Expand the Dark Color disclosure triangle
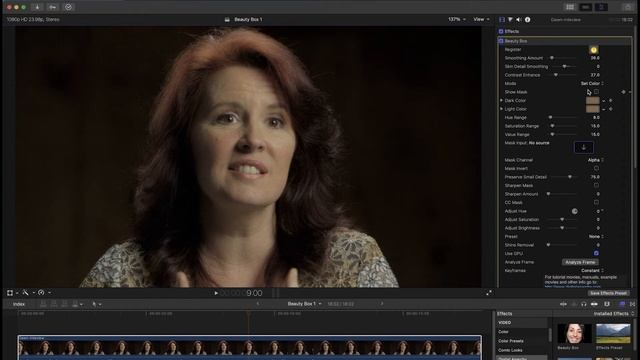Image resolution: width=640 pixels, height=360 pixels. pos(502,100)
